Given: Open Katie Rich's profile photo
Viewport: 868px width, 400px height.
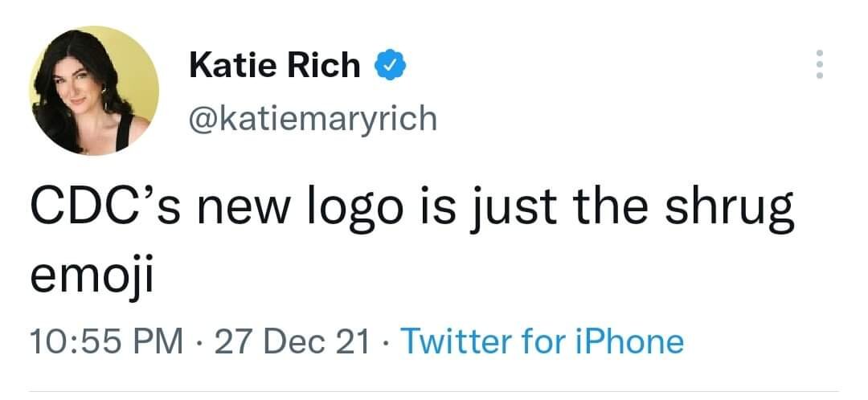Looking at the screenshot, I should [x=94, y=90].
